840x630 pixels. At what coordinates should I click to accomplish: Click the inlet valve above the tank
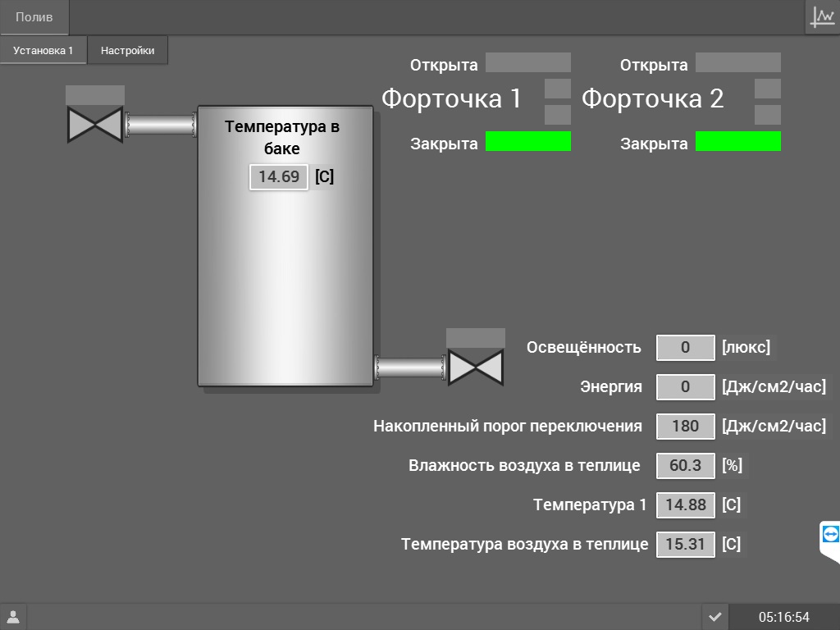tap(95, 125)
